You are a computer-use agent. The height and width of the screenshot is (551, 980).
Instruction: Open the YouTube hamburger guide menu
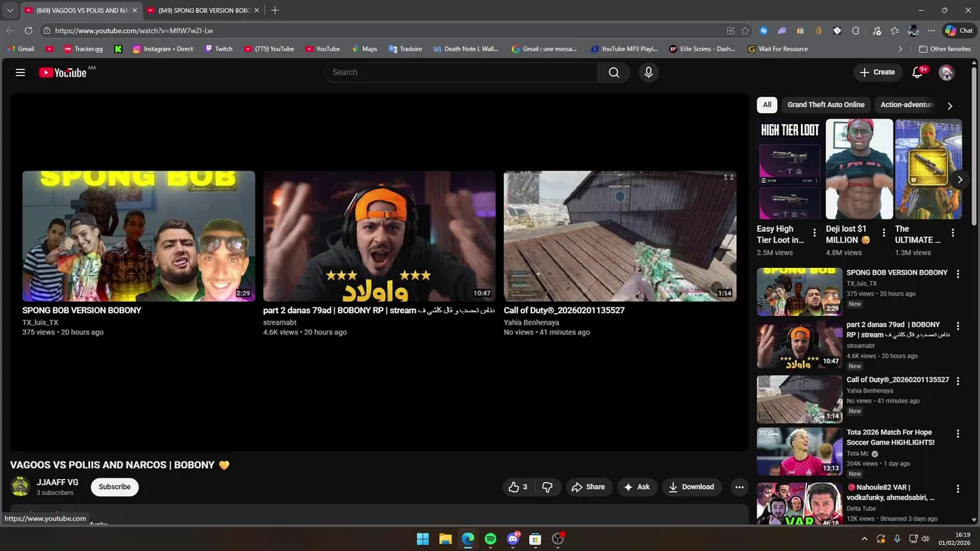(21, 72)
